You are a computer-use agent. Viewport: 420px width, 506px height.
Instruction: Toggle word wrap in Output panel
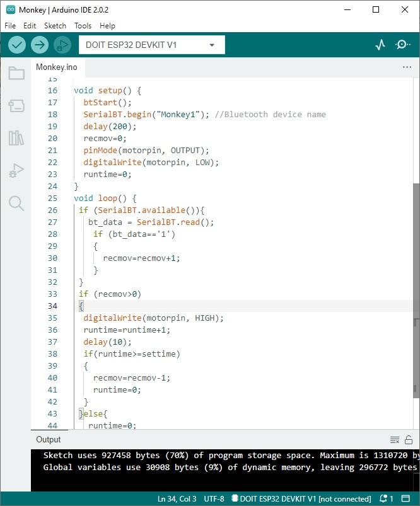395,440
